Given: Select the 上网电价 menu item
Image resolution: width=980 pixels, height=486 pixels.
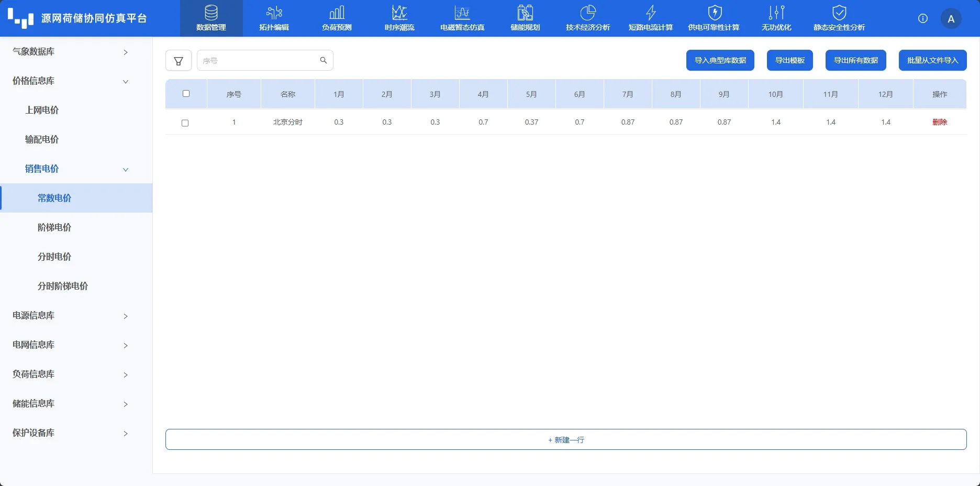Looking at the screenshot, I should (76, 110).
